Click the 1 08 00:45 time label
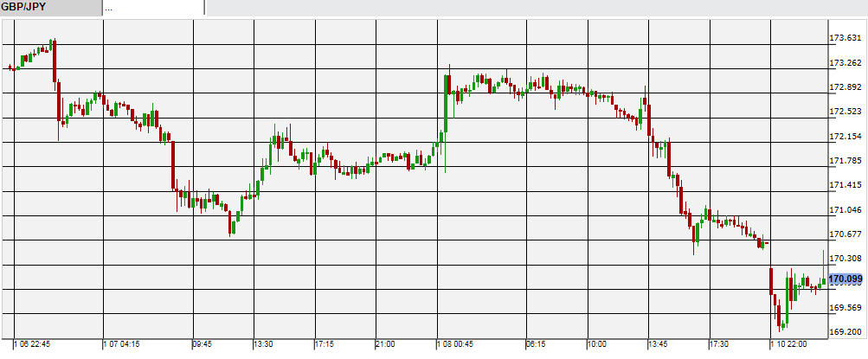The width and height of the screenshot is (868, 359). (x=456, y=344)
